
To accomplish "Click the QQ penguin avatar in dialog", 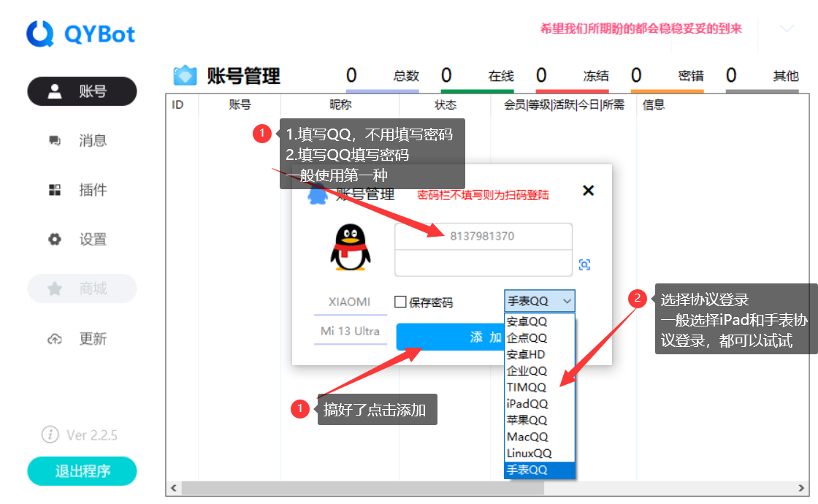I will tap(351, 248).
